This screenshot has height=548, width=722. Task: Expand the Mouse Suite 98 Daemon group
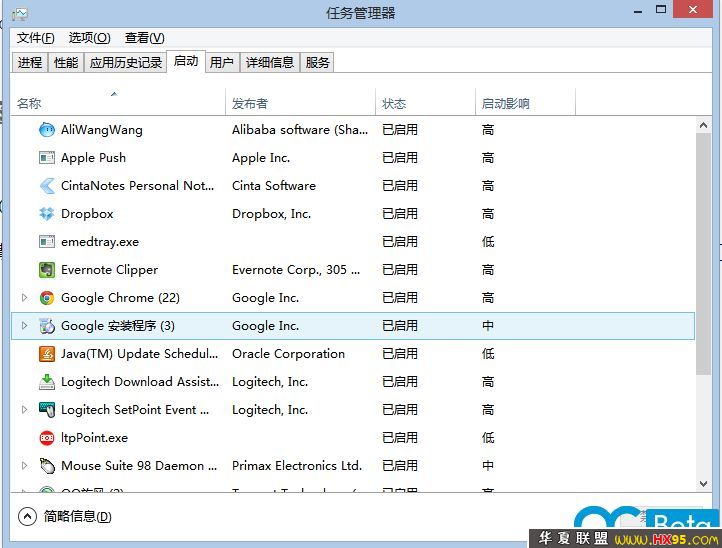(24, 466)
